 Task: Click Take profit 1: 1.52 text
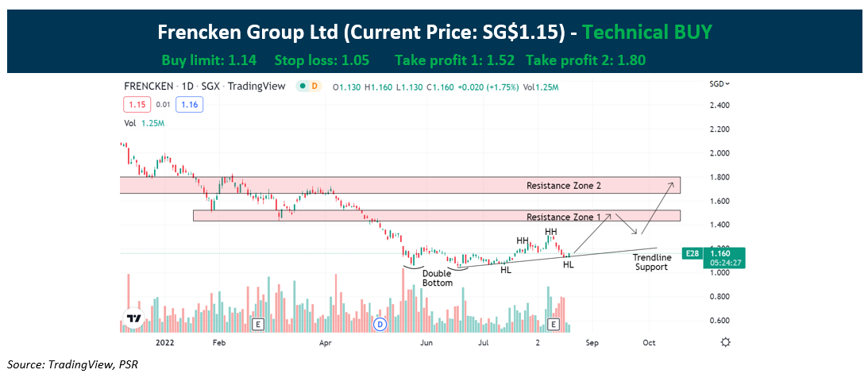[x=454, y=60]
